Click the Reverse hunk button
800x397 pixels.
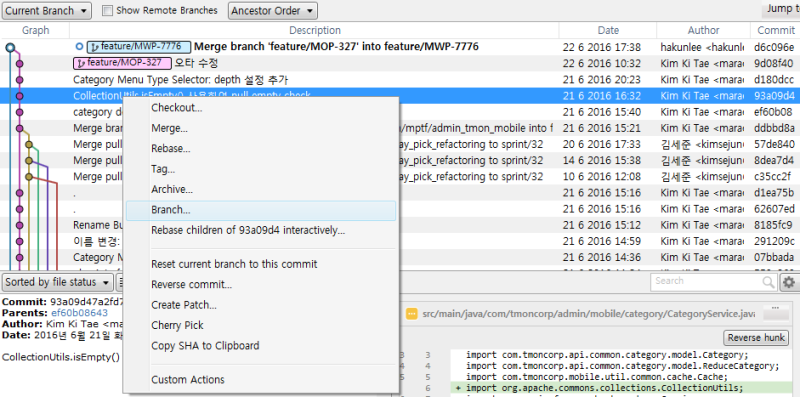click(x=756, y=337)
